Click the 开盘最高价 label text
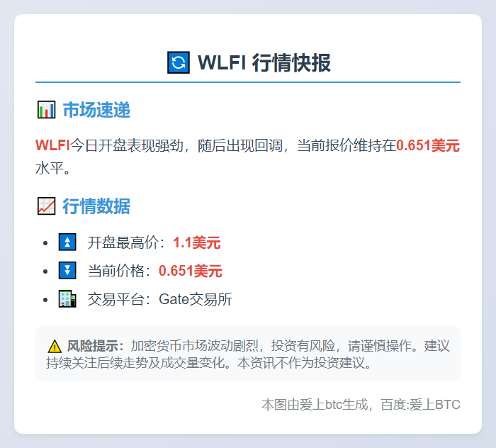The height and width of the screenshot is (448, 496). [x=125, y=243]
